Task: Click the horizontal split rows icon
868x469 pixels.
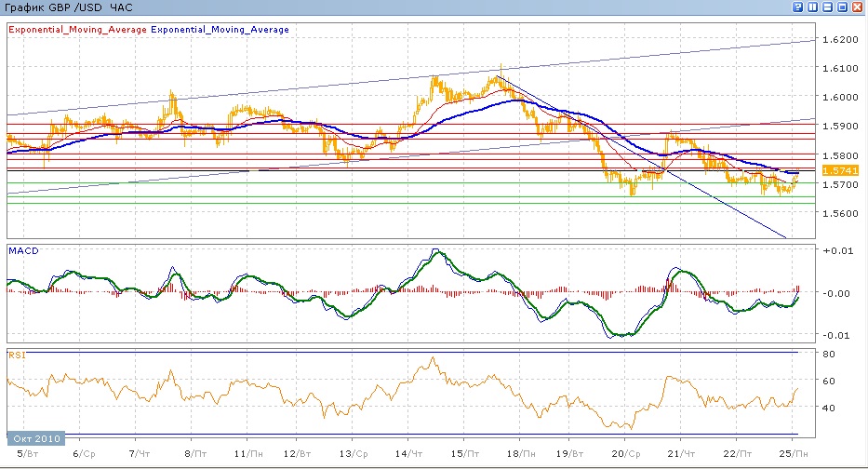Action: 828,7
